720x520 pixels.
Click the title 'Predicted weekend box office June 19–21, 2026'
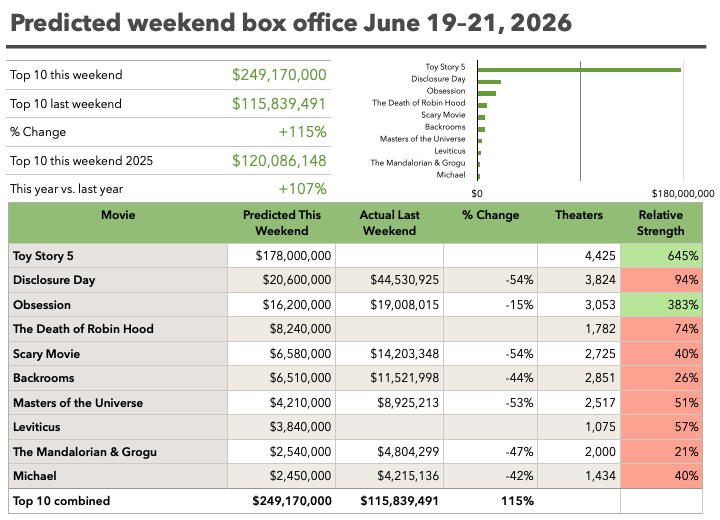click(291, 23)
